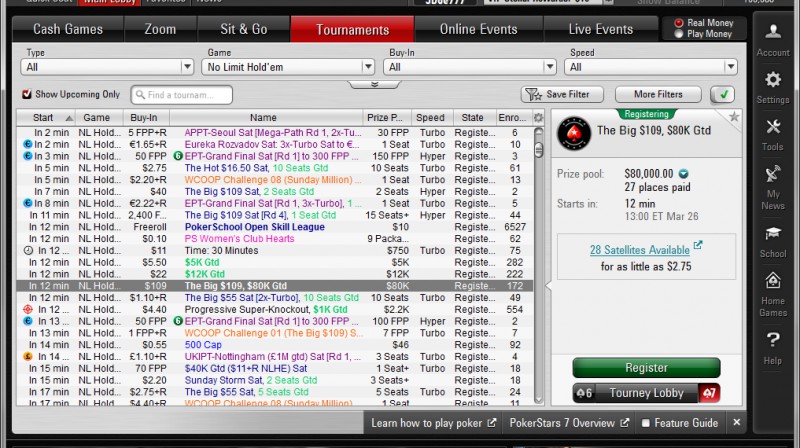
Task: Switch to Sit & Go tab
Action: tap(244, 30)
